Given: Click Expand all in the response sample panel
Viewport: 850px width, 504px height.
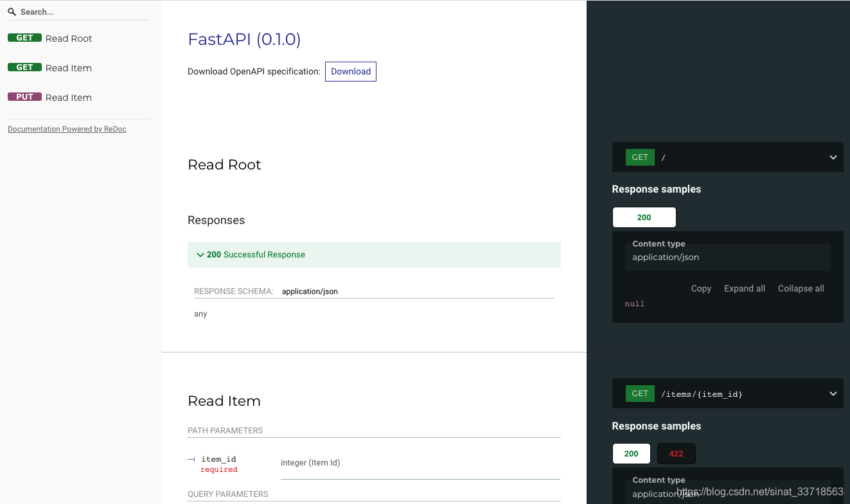Looking at the screenshot, I should tap(744, 288).
